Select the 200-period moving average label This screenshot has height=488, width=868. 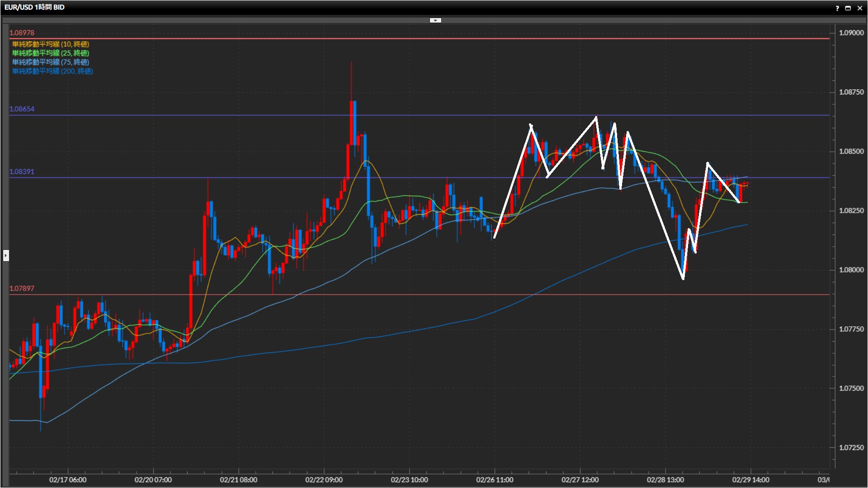tap(52, 71)
